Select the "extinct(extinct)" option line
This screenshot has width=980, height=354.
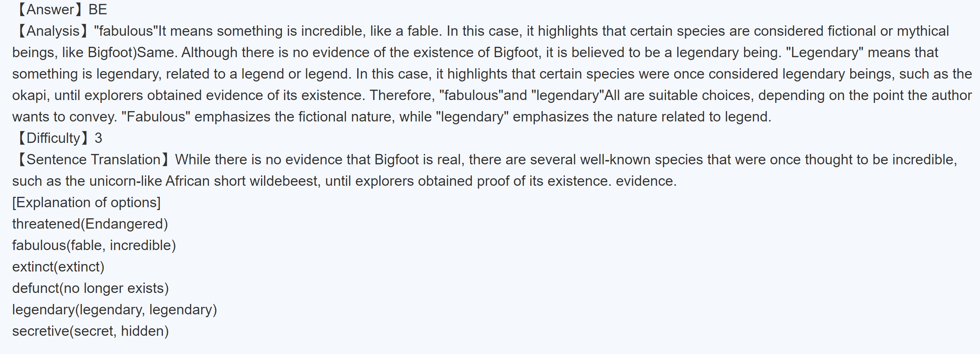[58, 266]
